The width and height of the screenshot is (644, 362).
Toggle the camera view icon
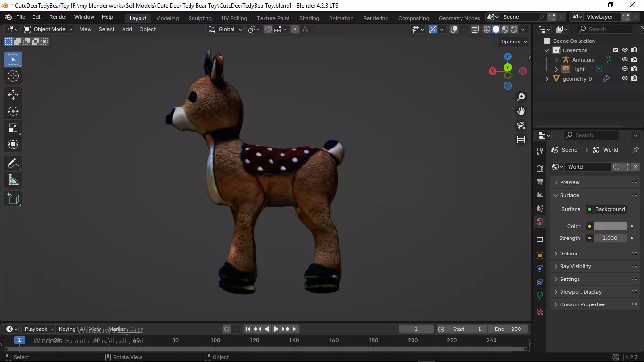[521, 125]
